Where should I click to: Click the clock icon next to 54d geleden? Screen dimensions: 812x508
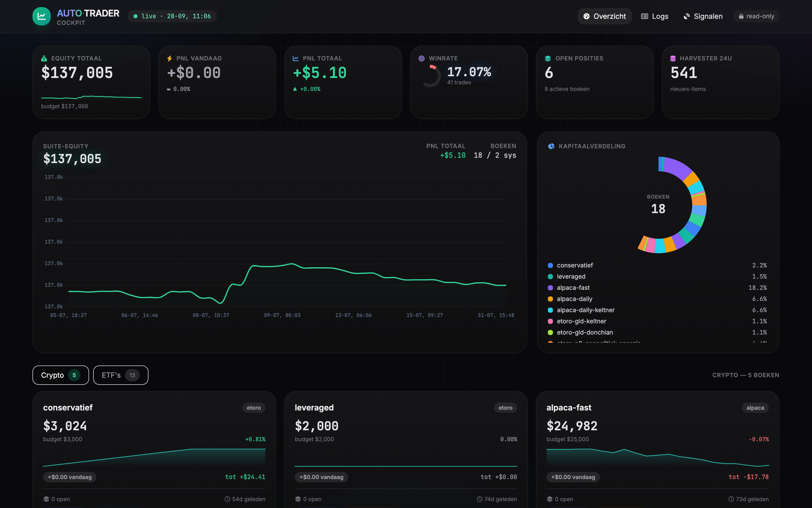(x=227, y=499)
